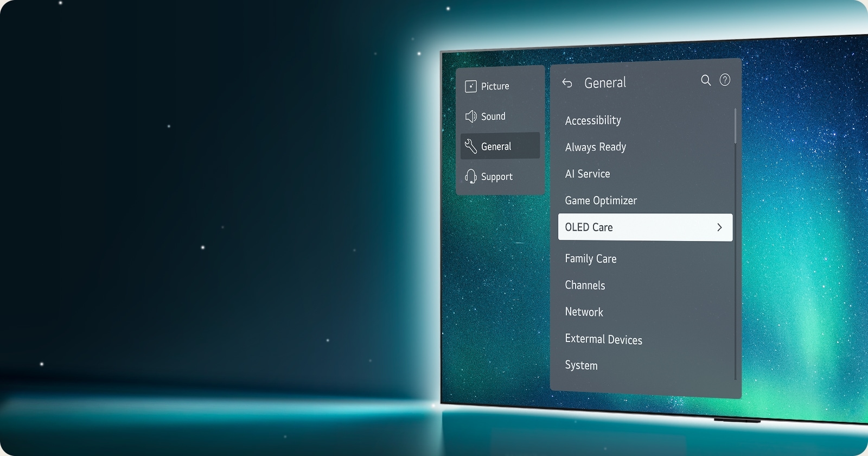This screenshot has height=456, width=868.
Task: Open the search magnifier icon
Action: pyautogui.click(x=706, y=80)
